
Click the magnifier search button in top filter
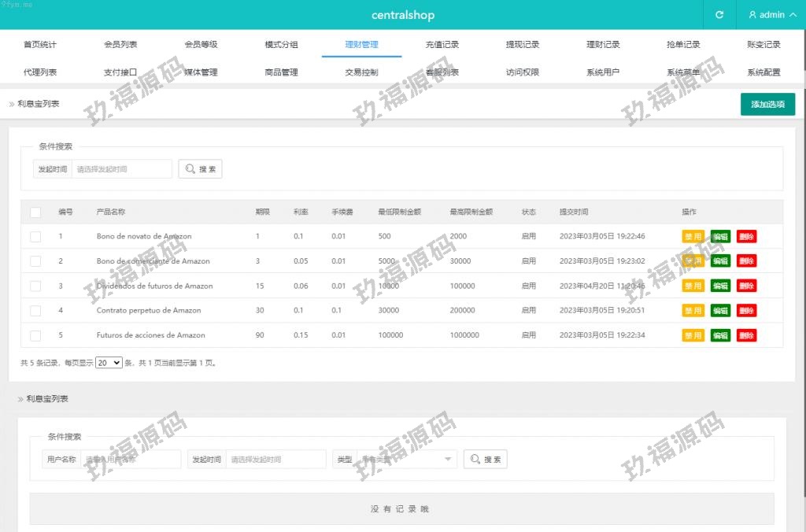(x=200, y=169)
